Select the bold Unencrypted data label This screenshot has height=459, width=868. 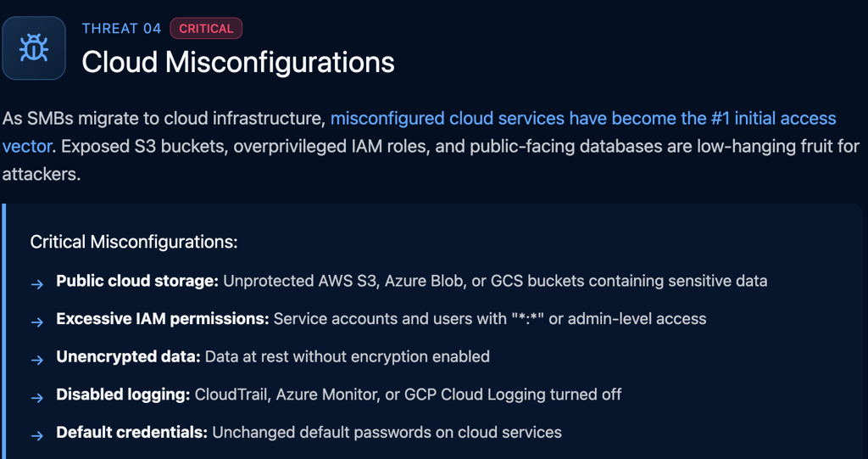(x=128, y=356)
